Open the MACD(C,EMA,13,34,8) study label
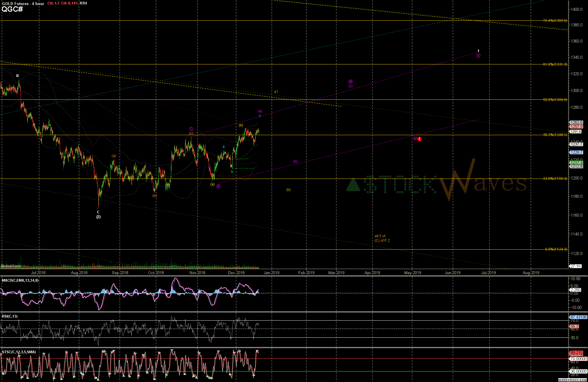The width and height of the screenshot is (588, 382). [x=20, y=280]
